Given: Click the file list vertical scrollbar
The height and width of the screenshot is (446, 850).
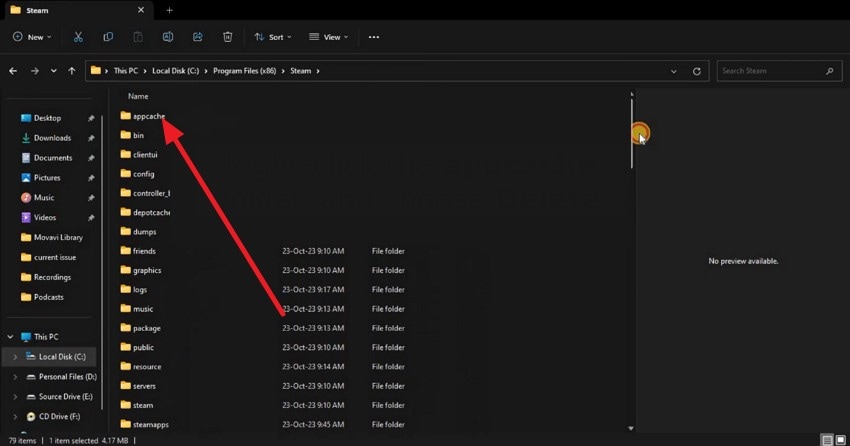Looking at the screenshot, I should point(632,134).
